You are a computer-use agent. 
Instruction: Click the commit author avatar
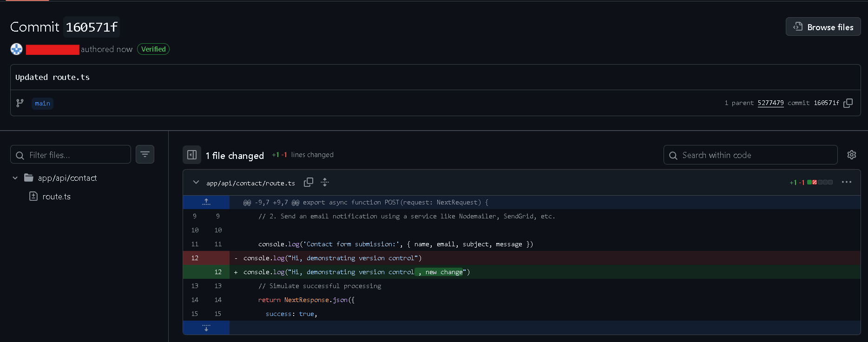[17, 49]
